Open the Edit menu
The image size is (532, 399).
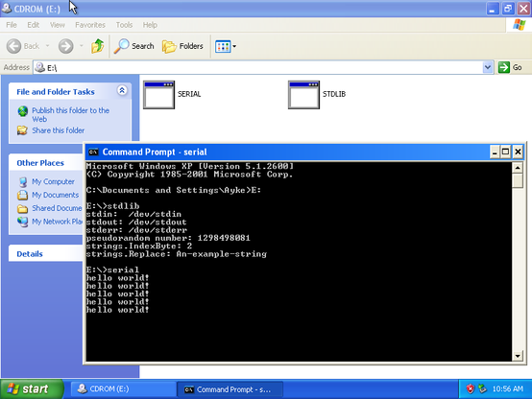[34, 25]
